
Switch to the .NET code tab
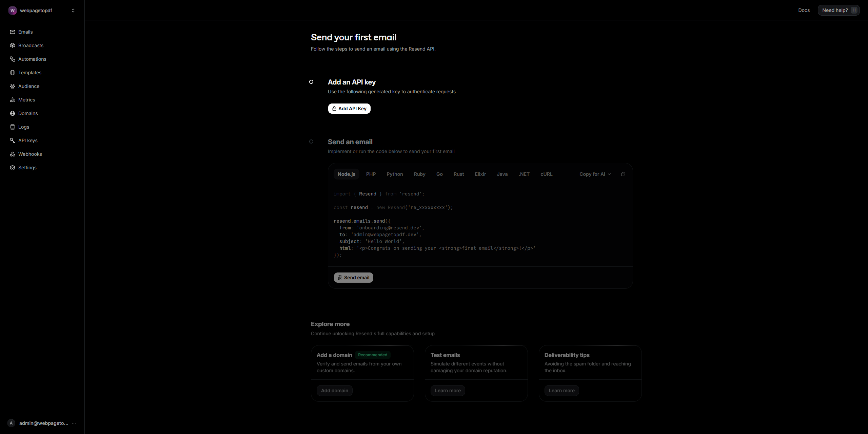point(524,174)
